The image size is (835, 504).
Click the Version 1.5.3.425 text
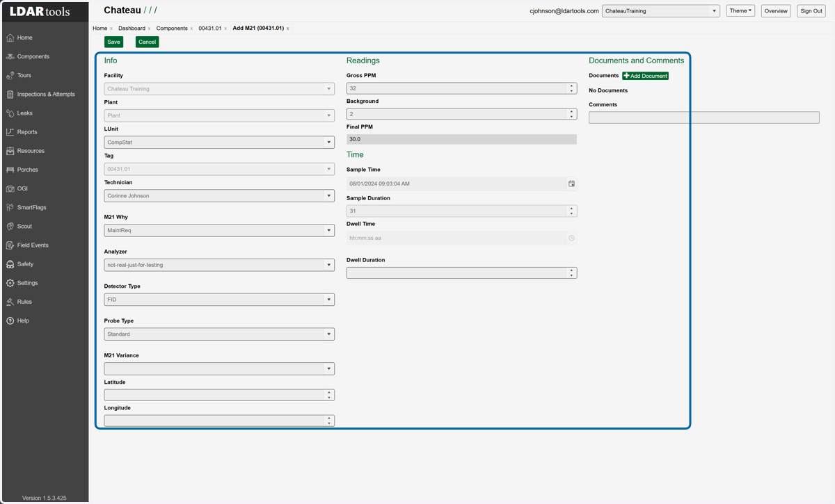(x=45, y=498)
